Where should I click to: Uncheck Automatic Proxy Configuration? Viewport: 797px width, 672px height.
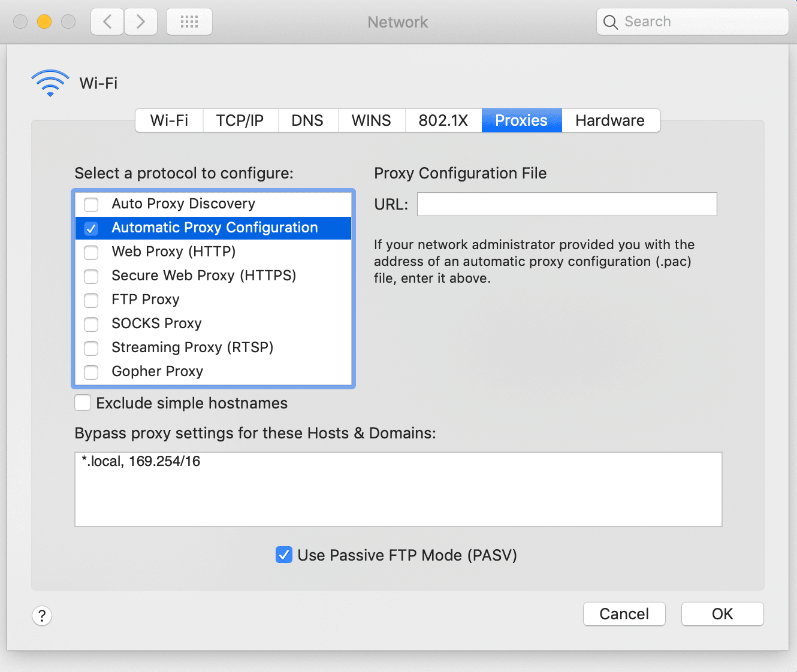(91, 228)
